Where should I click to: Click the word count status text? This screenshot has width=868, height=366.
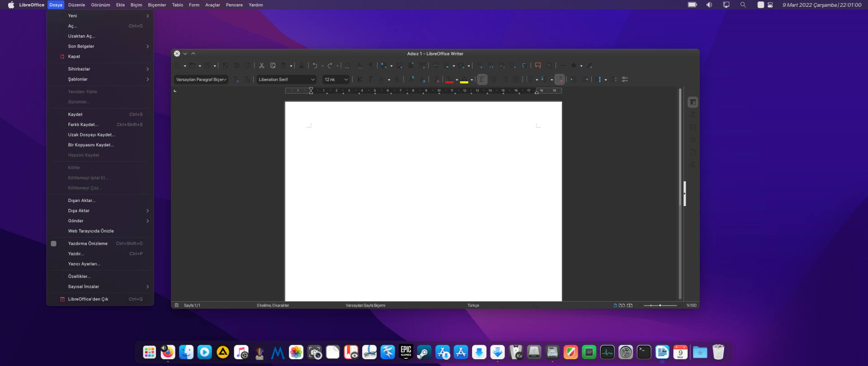(x=273, y=305)
